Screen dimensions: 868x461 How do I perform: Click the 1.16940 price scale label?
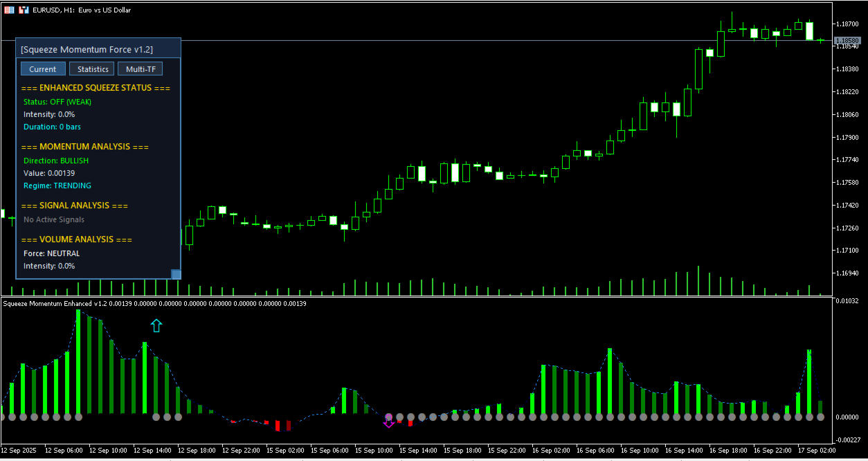tap(848, 274)
